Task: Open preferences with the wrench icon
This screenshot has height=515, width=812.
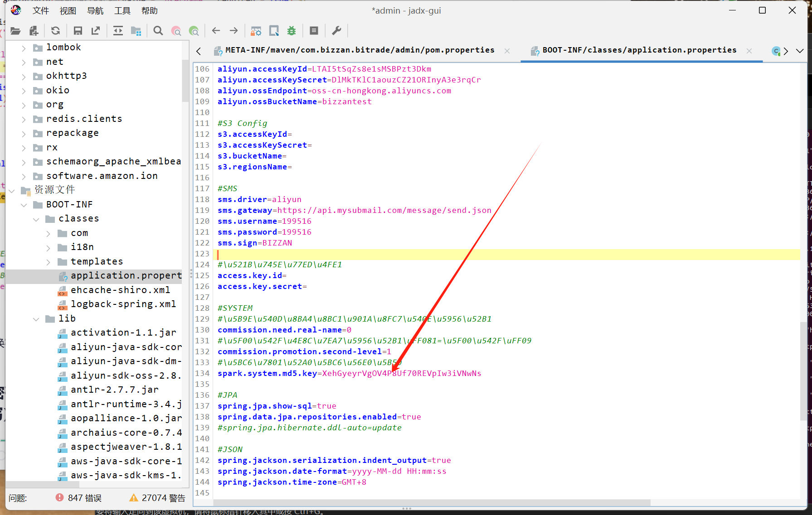Action: point(336,31)
